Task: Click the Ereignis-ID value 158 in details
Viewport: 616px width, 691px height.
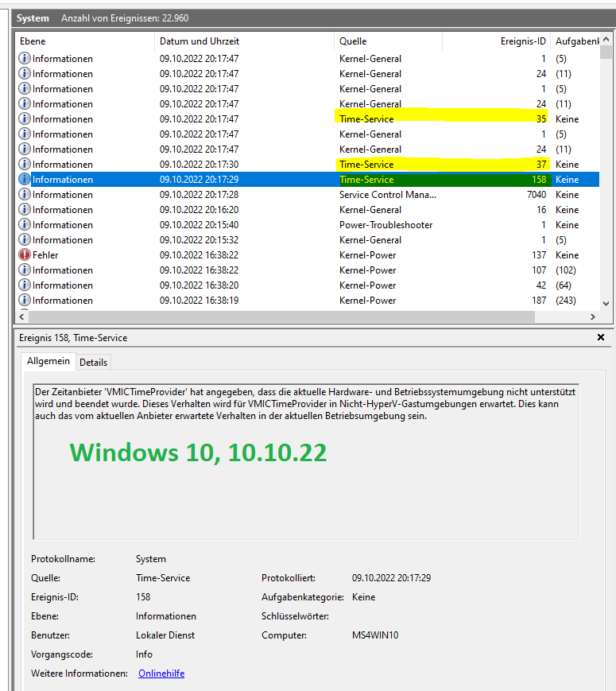Action: [x=143, y=596]
